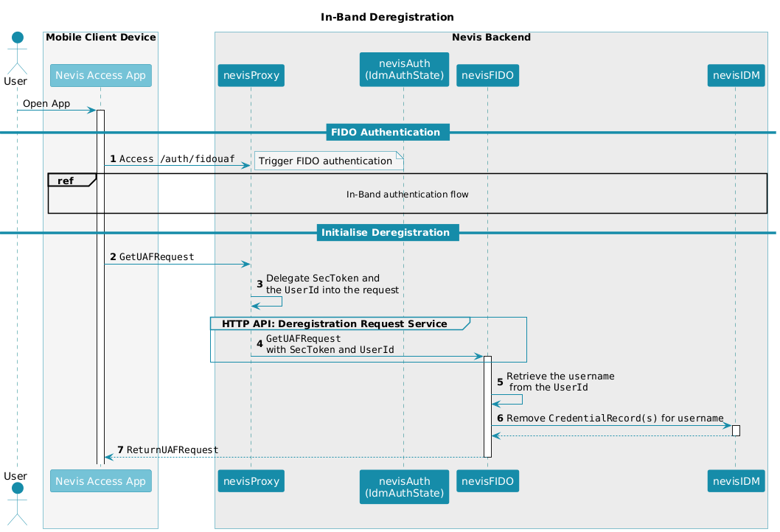
Task: Click the bottom nevisIDM participant box
Action: point(737,480)
